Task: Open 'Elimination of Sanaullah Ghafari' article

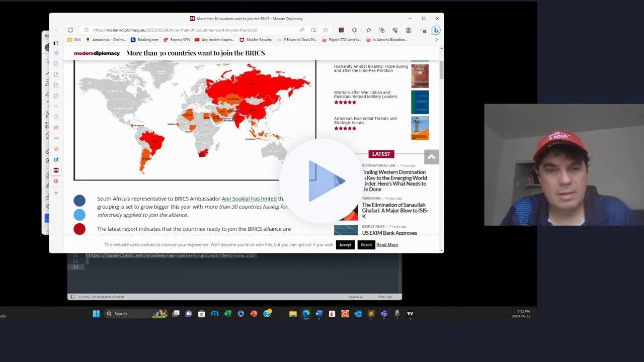Action: click(x=395, y=211)
